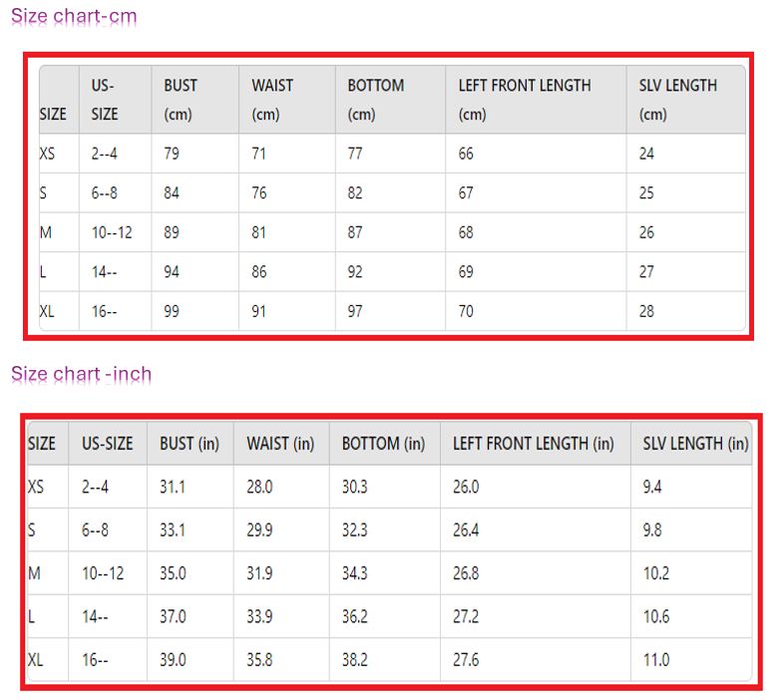Select the L sleeve length value 27

click(x=646, y=272)
